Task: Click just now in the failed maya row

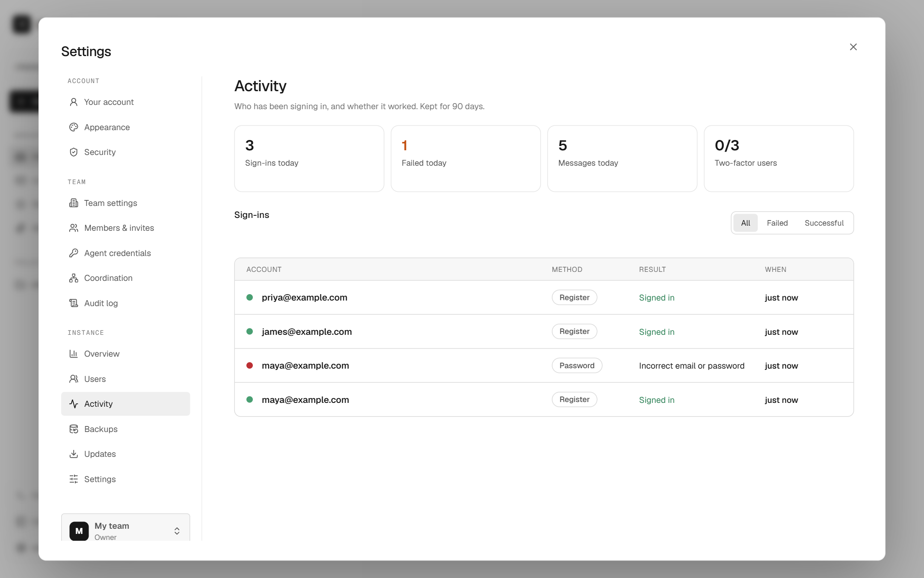Action: [781, 366]
